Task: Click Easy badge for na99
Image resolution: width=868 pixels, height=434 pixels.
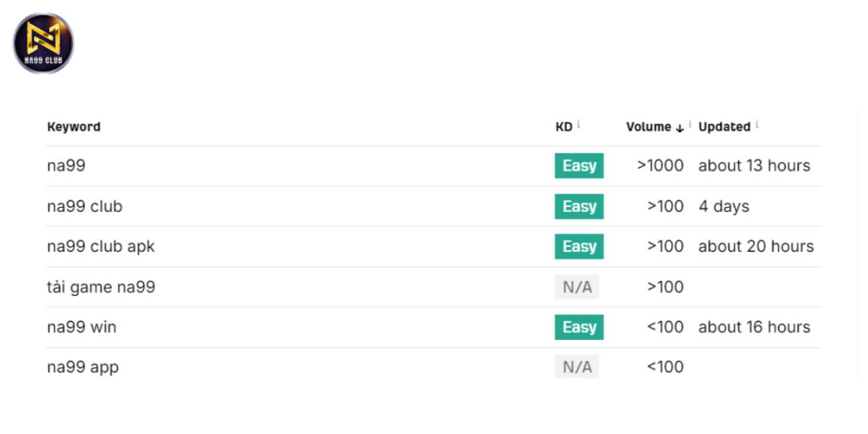Action: [579, 166]
